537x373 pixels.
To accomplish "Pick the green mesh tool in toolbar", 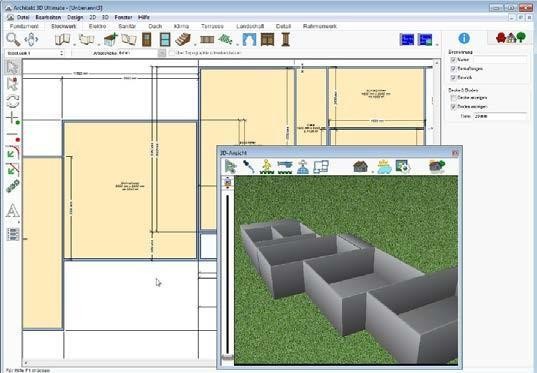I will (x=225, y=40).
